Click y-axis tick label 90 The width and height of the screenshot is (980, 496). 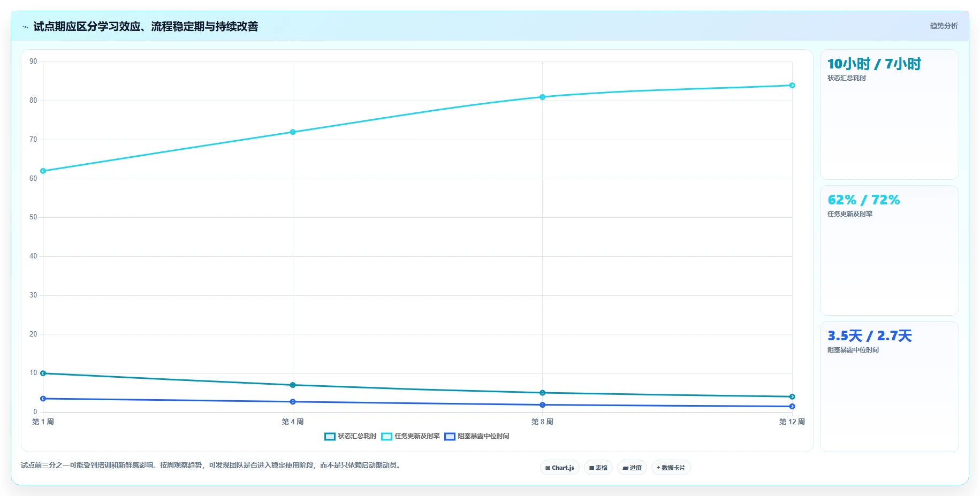coord(33,62)
